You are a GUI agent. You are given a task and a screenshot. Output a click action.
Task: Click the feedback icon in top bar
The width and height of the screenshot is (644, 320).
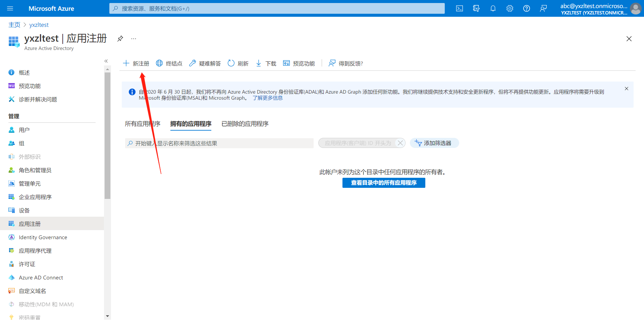point(543,8)
